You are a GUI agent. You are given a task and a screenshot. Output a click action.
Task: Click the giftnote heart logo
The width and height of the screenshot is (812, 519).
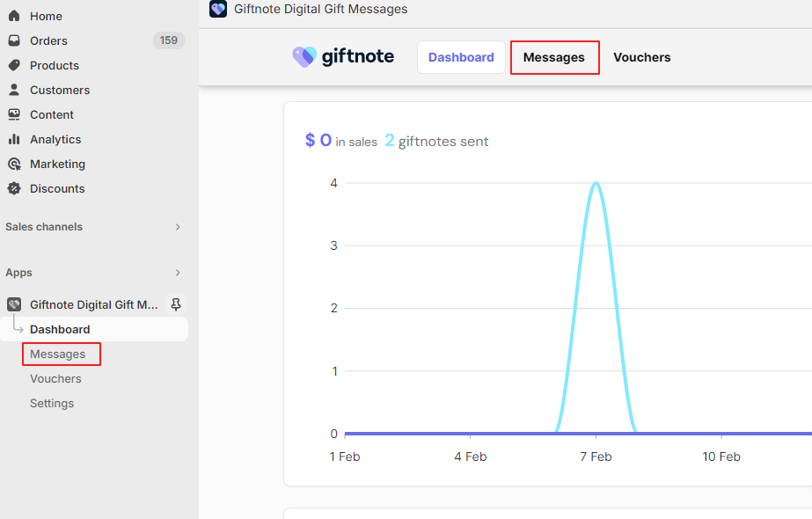[x=304, y=57]
